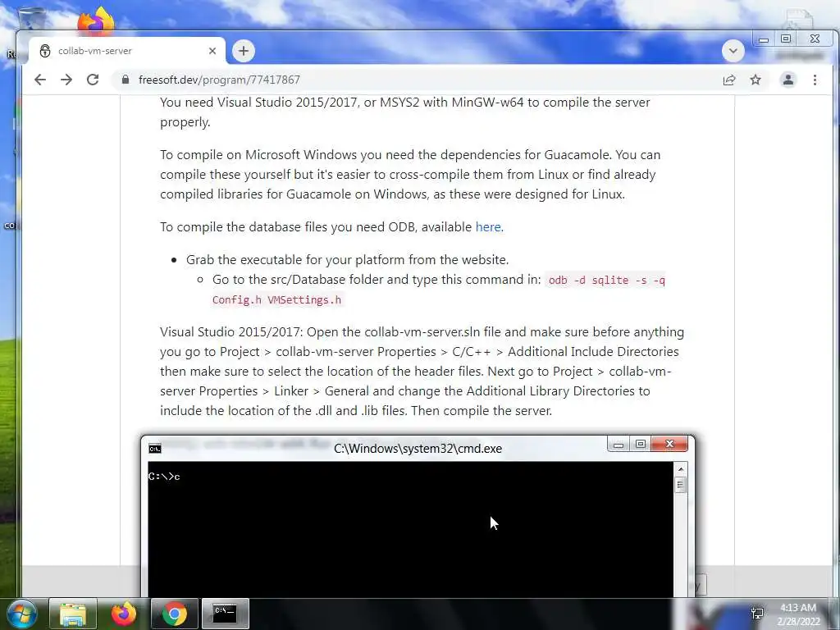Click the lock icon in address bar

(126, 80)
